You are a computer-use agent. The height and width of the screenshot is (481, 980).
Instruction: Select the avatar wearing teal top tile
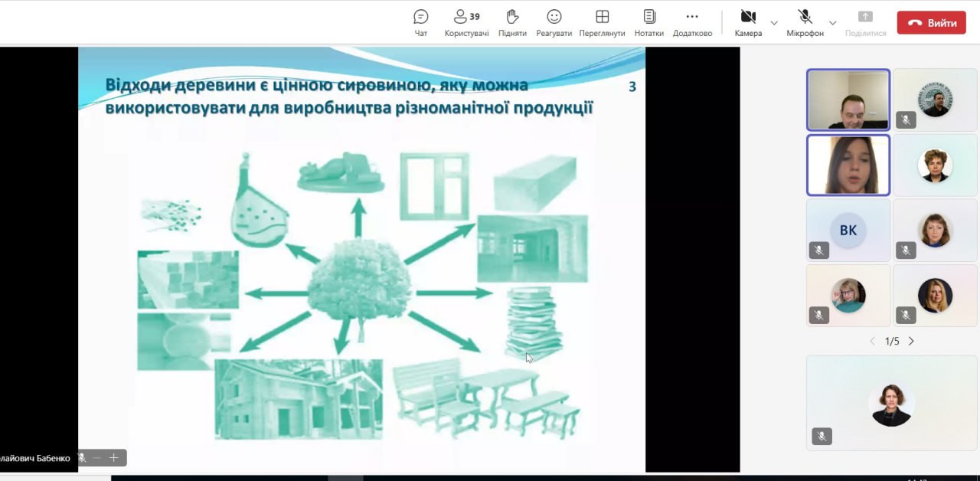click(848, 296)
